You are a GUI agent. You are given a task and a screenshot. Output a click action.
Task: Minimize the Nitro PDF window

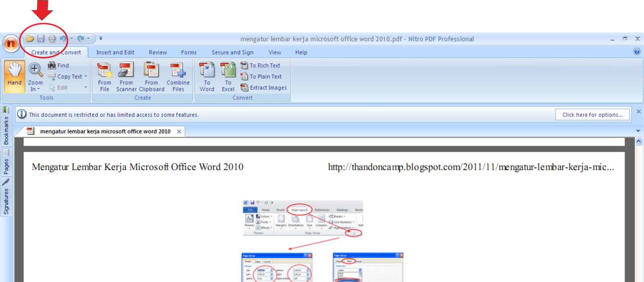(x=612, y=39)
